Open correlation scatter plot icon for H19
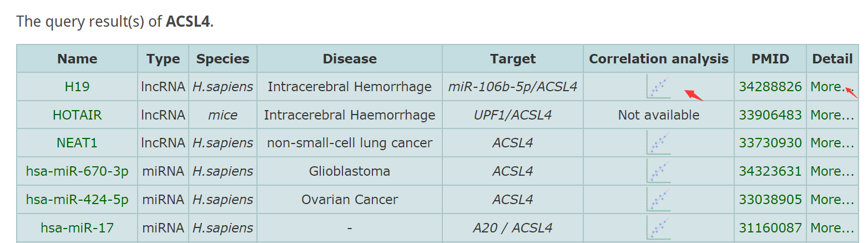Viewport: 868px width, 243px height. [x=658, y=87]
